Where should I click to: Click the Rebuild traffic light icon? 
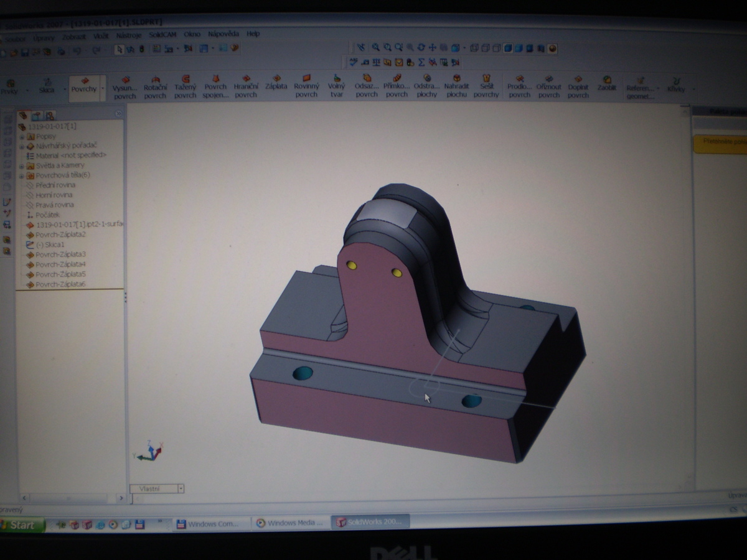coord(141,49)
